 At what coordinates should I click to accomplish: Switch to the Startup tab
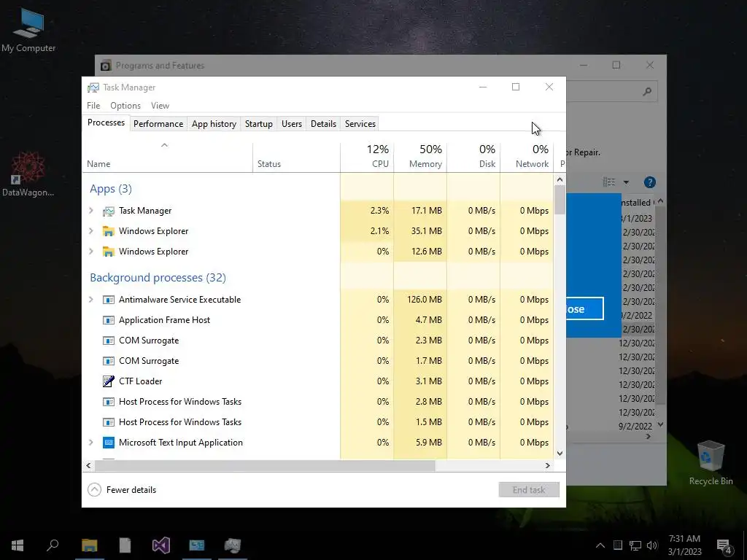pyautogui.click(x=259, y=124)
